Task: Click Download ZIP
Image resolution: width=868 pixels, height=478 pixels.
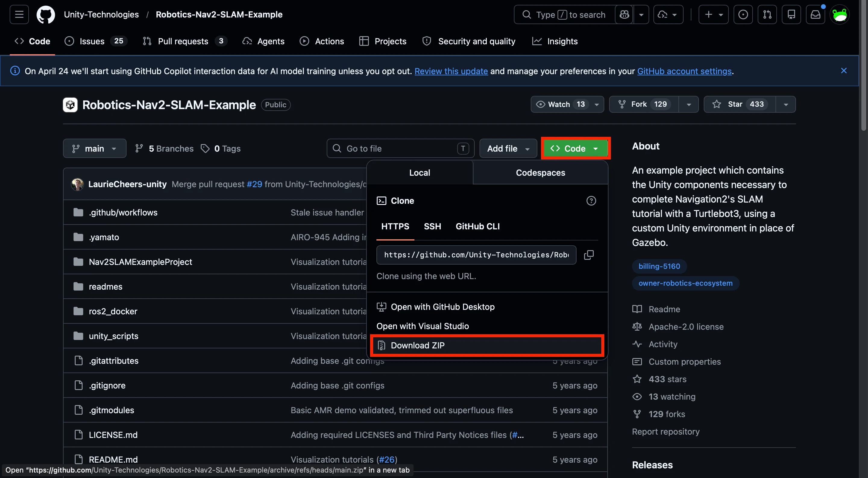Action: (x=487, y=345)
